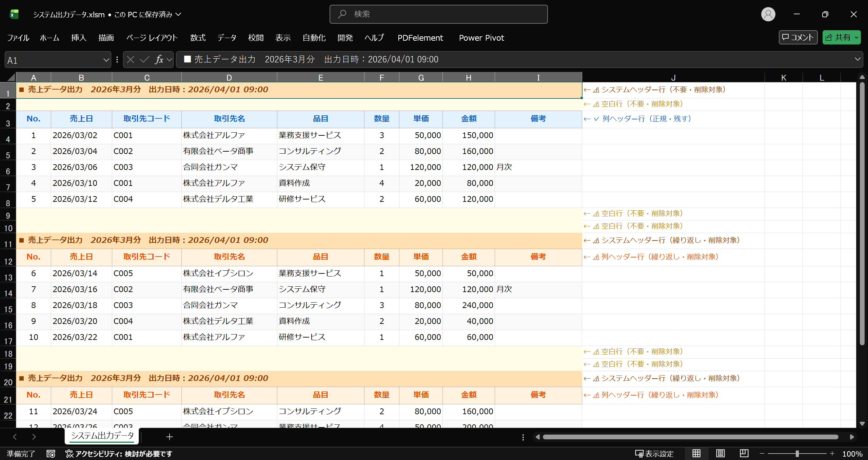Click the search box in title bar
The width and height of the screenshot is (868, 460).
[438, 14]
